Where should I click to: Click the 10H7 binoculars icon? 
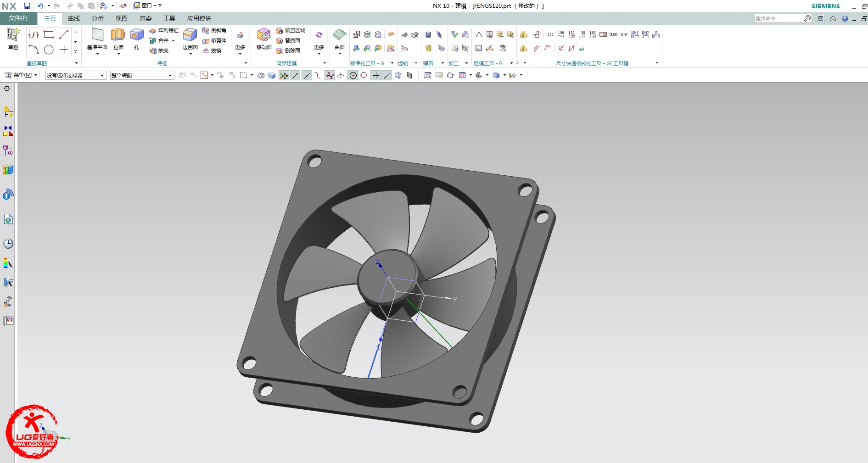tap(503, 48)
